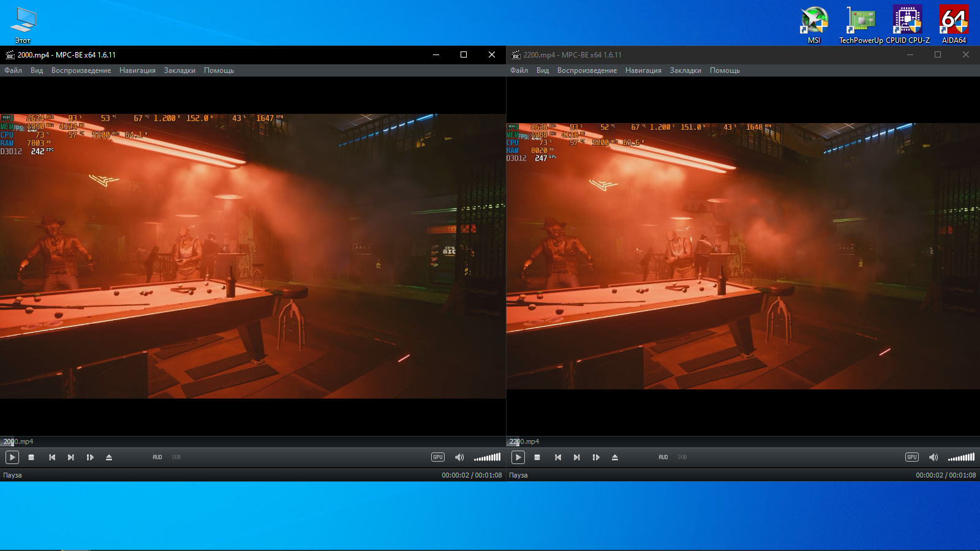
Task: Click the MPC-BE app icon in 2000.mp4 title bar
Action: tap(10, 54)
